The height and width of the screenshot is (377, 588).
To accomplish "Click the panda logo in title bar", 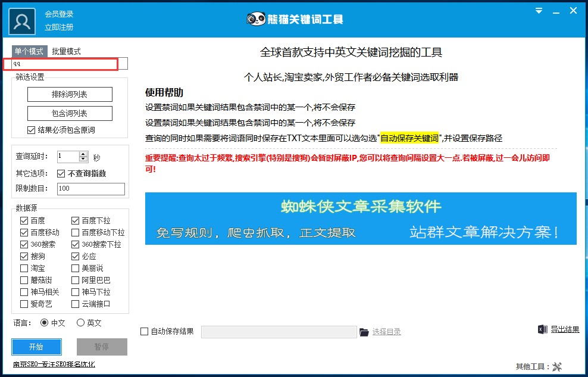I will point(256,19).
